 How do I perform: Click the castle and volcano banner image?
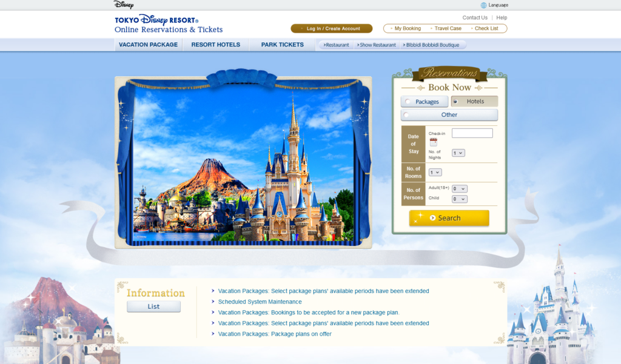coord(243,162)
